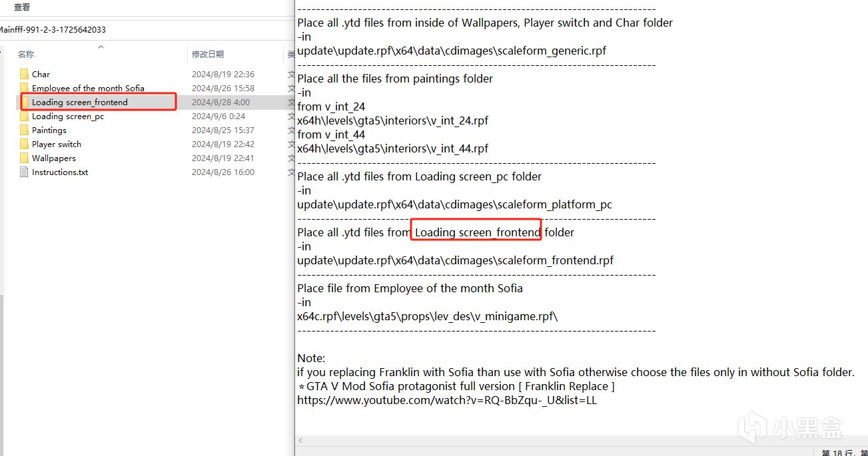Click the date 2024/8/19 22:36 for Char
This screenshot has height=456, width=868.
tap(223, 74)
